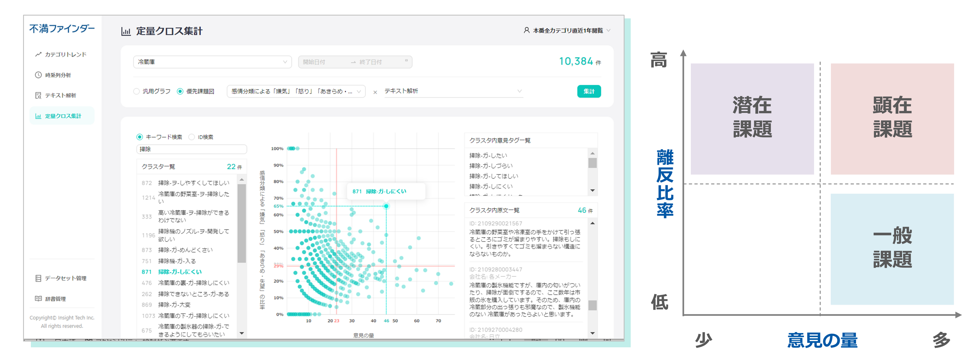Select the 優先課題図 radio button
Screen dimensions: 980x361
point(180,91)
